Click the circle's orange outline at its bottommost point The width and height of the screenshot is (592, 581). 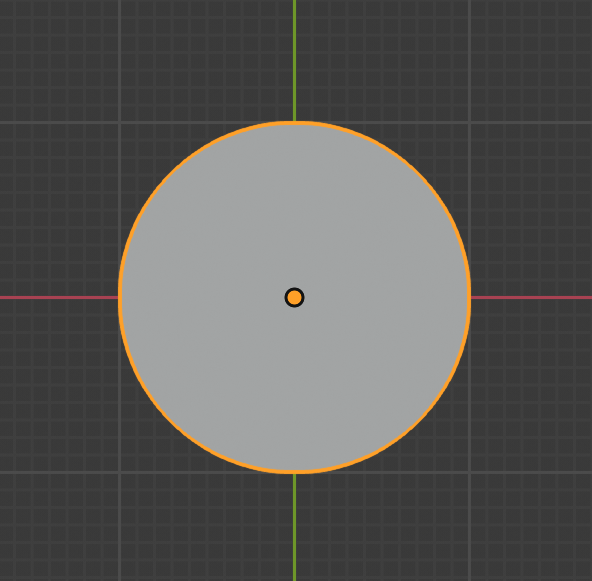pos(294,472)
